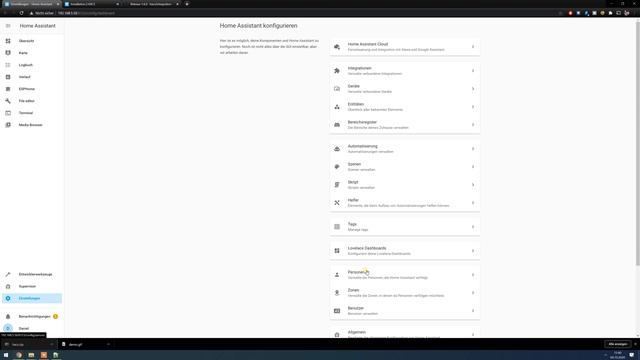Click the Alle anzeigen downloads button
640x360 pixels.
click(x=618, y=344)
